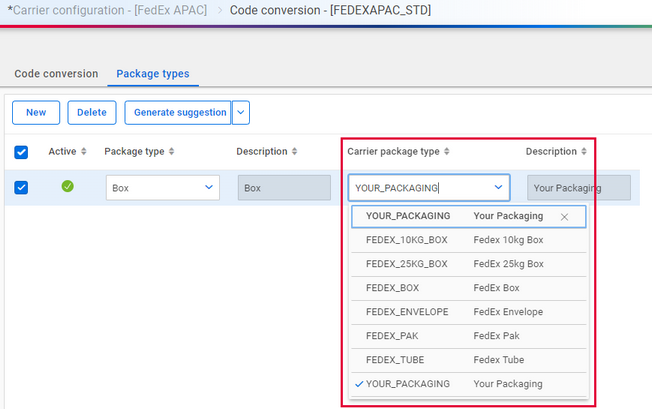
Task: Click the FedEx 25kg Box description text
Action: pos(508,264)
